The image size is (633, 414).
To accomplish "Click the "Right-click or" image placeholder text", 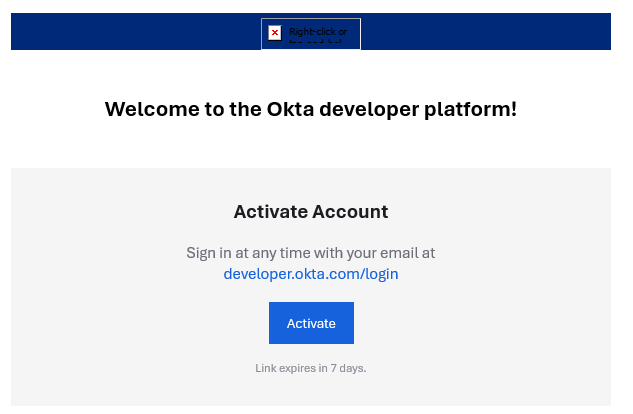I will pos(318,32).
